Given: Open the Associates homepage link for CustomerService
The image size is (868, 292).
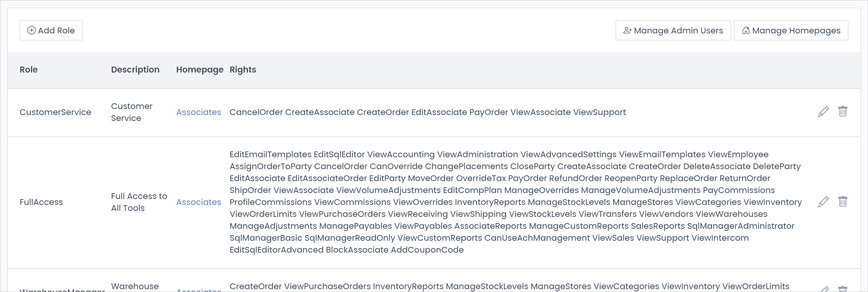Looking at the screenshot, I should [198, 112].
